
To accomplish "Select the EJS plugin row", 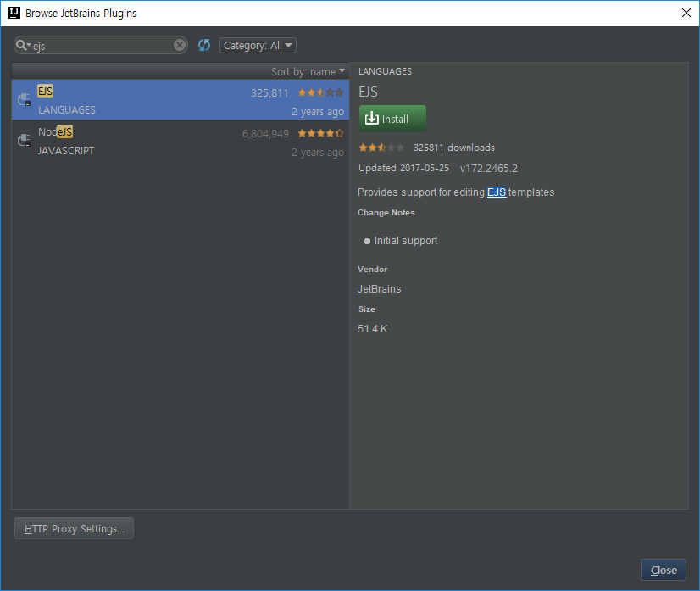I will 181,99.
